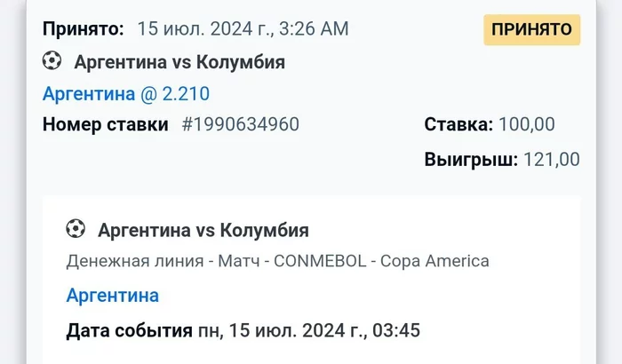Click the Ставка: label
The width and height of the screenshot is (622, 364).
click(x=459, y=124)
